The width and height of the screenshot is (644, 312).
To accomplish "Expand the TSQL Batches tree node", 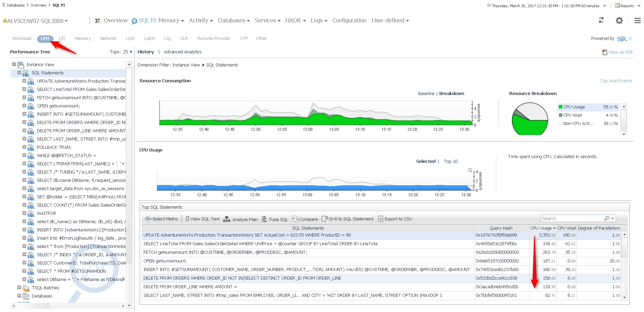I will pyautogui.click(x=19, y=288).
